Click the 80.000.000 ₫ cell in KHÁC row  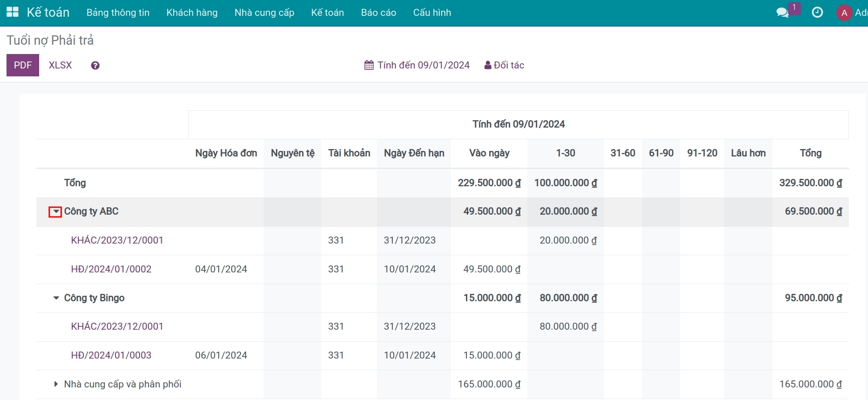(x=568, y=326)
